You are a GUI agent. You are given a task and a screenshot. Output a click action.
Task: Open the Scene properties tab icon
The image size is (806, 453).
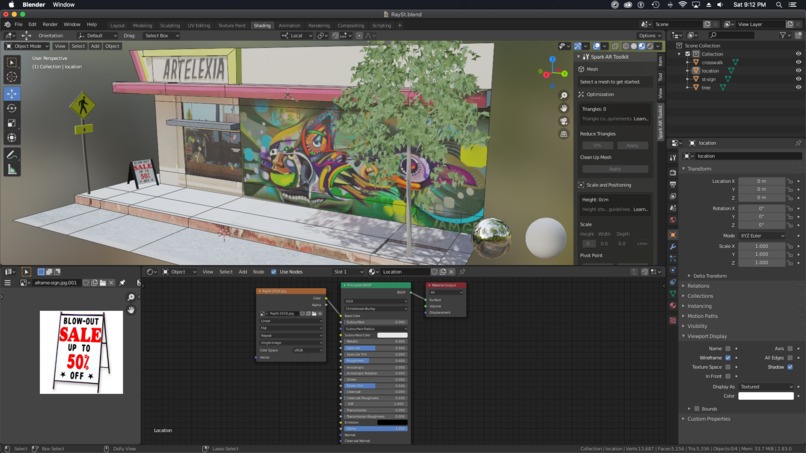pyautogui.click(x=672, y=208)
